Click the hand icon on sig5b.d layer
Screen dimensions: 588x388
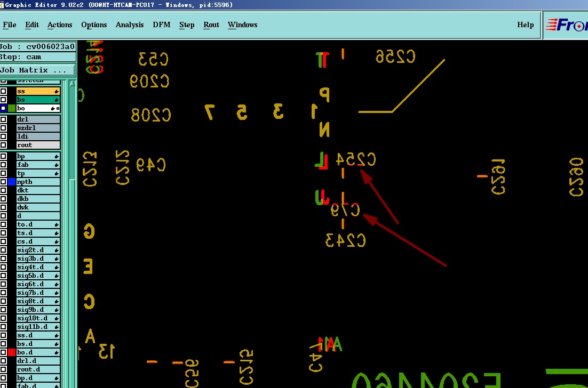coord(56,276)
